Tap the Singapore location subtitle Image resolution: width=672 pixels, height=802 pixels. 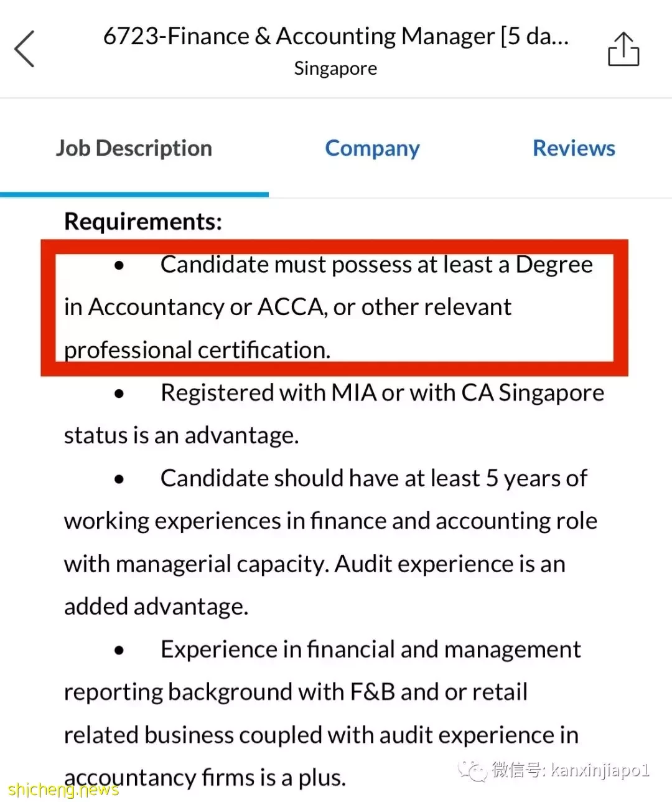(335, 68)
